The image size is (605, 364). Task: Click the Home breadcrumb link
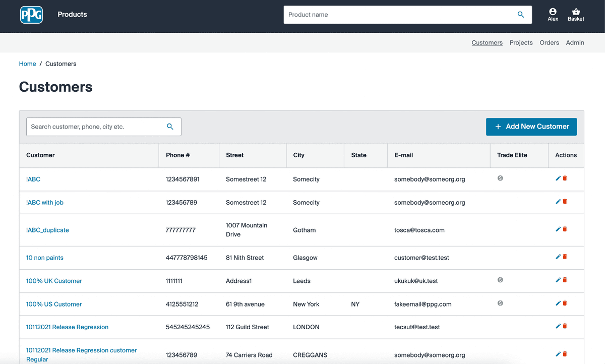click(27, 64)
